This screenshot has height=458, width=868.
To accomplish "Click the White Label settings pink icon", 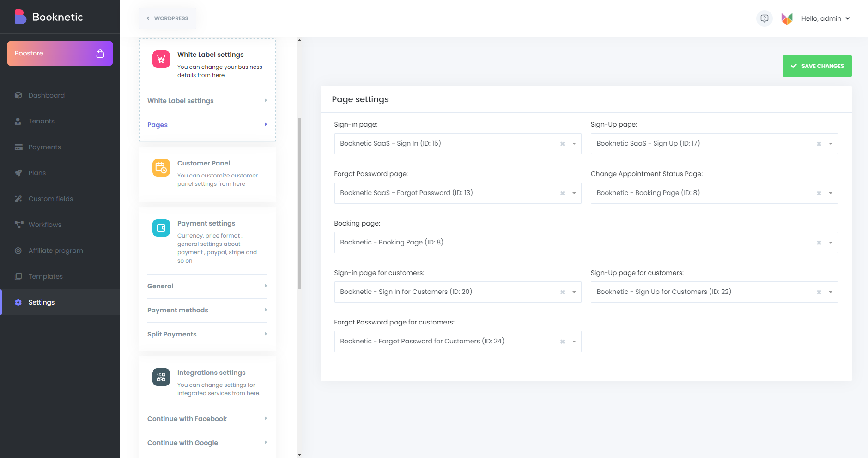I will coord(161,59).
